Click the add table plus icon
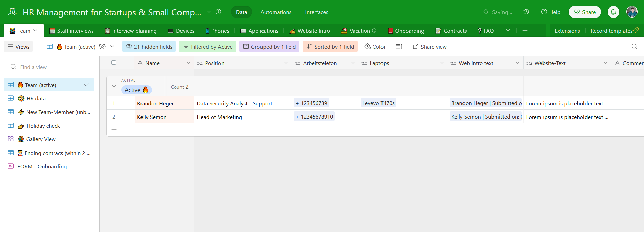644x232 pixels. [x=525, y=31]
